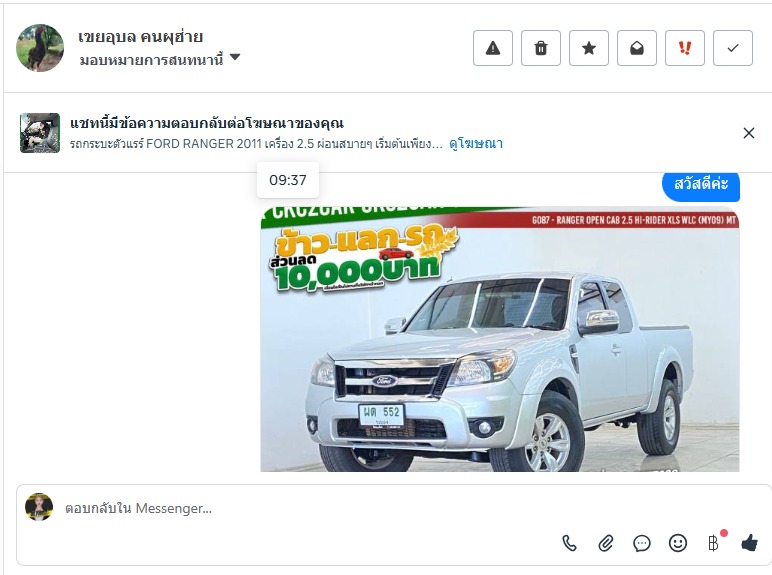This screenshot has width=772, height=575.
Task: Attach a file with the paperclip icon
Action: click(x=606, y=543)
